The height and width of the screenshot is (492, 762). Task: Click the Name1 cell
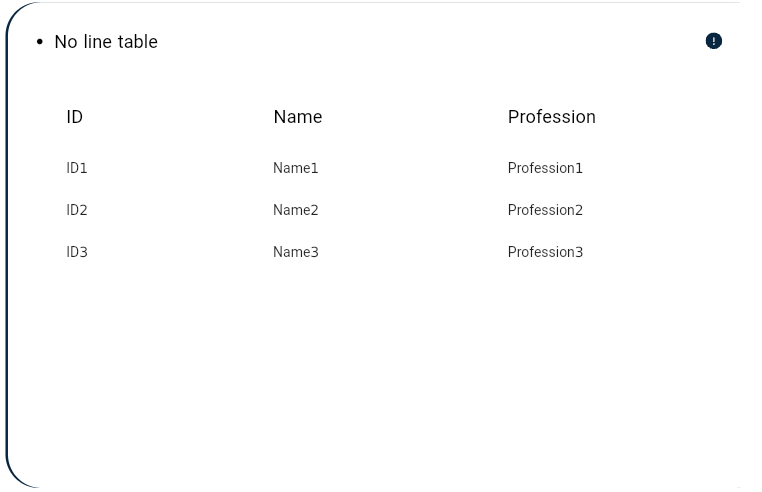click(295, 168)
